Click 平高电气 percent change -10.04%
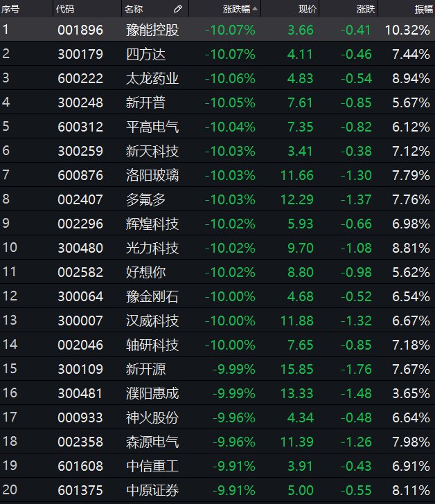Image resolution: width=435 pixels, height=504 pixels. (230, 127)
